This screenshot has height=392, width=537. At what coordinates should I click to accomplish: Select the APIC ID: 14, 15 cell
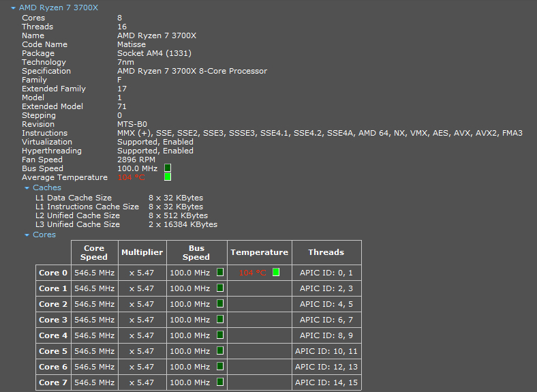(x=326, y=382)
